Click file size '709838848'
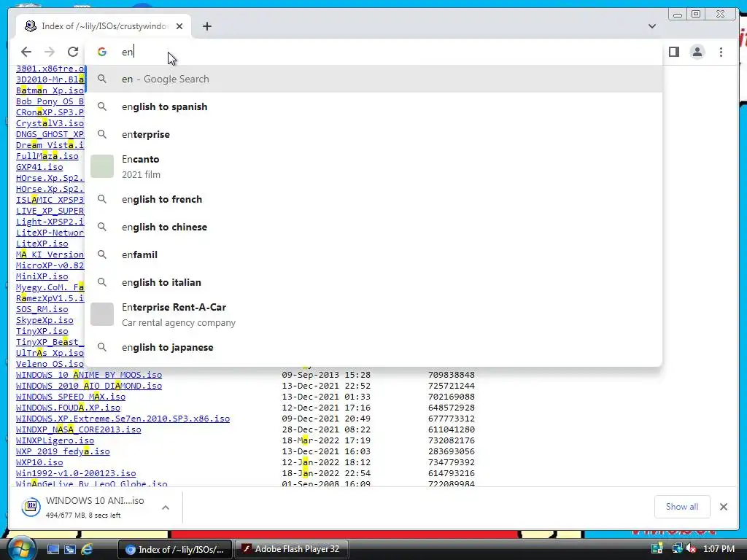Viewport: 747px width, 560px height. pos(451,375)
